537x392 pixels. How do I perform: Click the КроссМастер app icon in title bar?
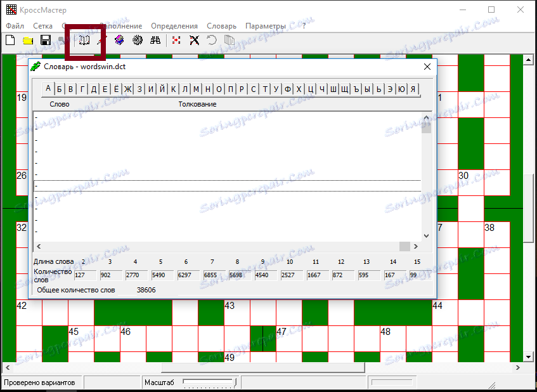click(x=11, y=10)
